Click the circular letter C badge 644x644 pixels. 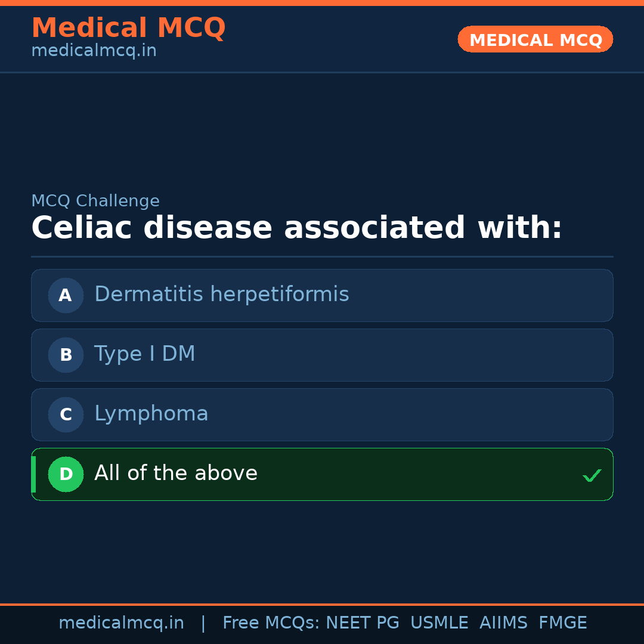(x=66, y=414)
